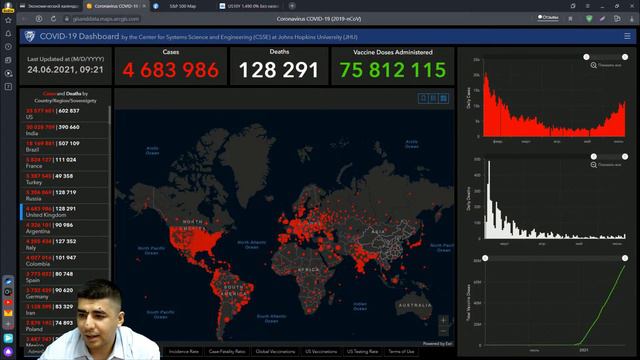The width and height of the screenshot is (640, 360).
Task: Open the first map toolbar icon
Action: coord(423,98)
